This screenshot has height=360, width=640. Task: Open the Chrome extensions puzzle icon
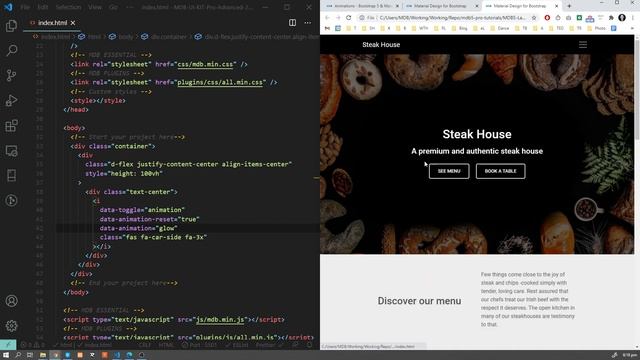click(611, 18)
